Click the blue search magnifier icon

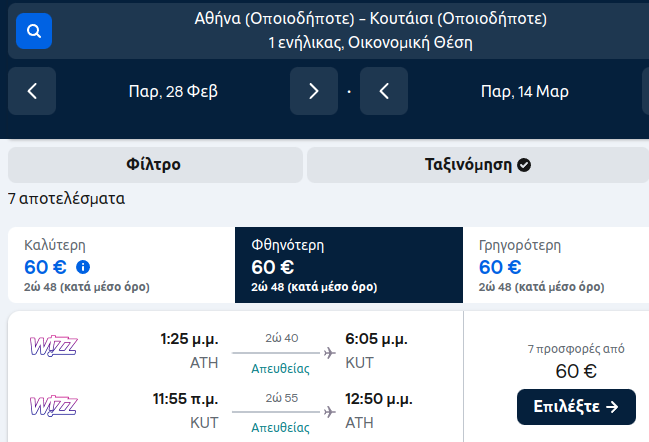[34, 31]
